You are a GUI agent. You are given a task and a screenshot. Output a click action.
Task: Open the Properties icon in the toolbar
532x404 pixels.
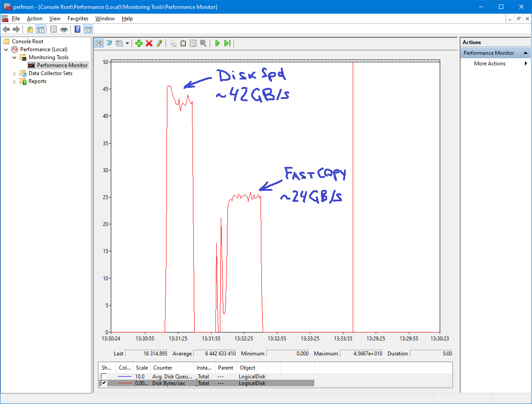click(193, 43)
